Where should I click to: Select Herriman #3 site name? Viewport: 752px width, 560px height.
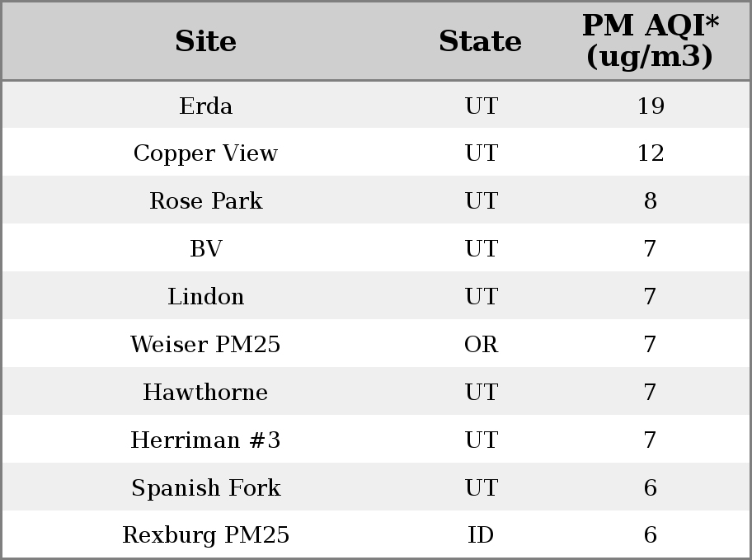(x=206, y=440)
